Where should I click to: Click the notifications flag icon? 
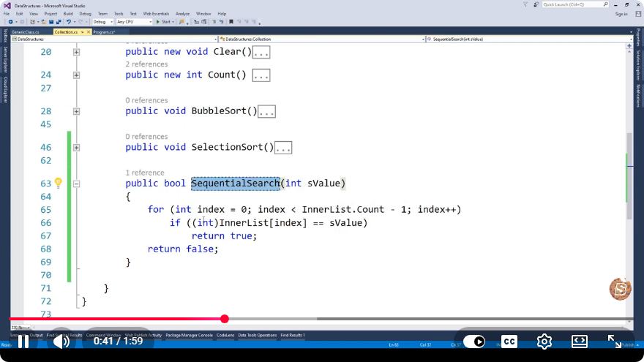(x=525, y=4)
